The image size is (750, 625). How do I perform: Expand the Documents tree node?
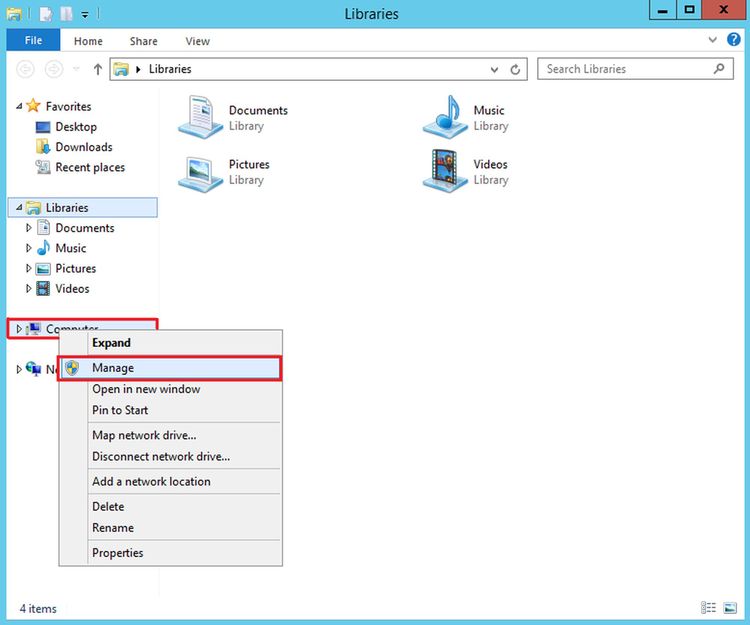(x=29, y=228)
